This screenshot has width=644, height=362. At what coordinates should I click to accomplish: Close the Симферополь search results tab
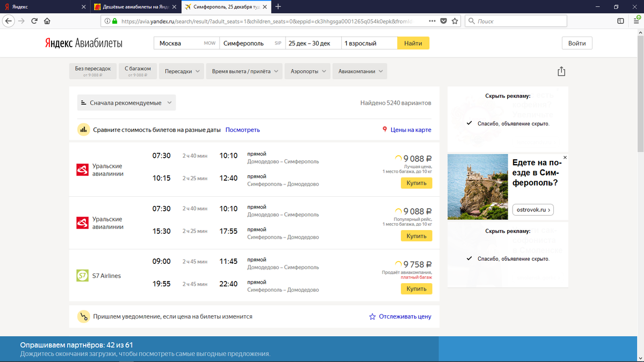point(266,7)
